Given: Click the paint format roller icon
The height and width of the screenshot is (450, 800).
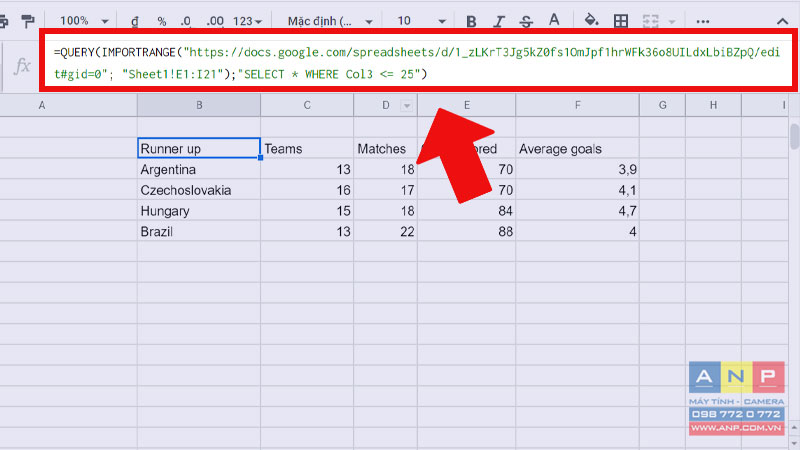Looking at the screenshot, I should tap(28, 21).
